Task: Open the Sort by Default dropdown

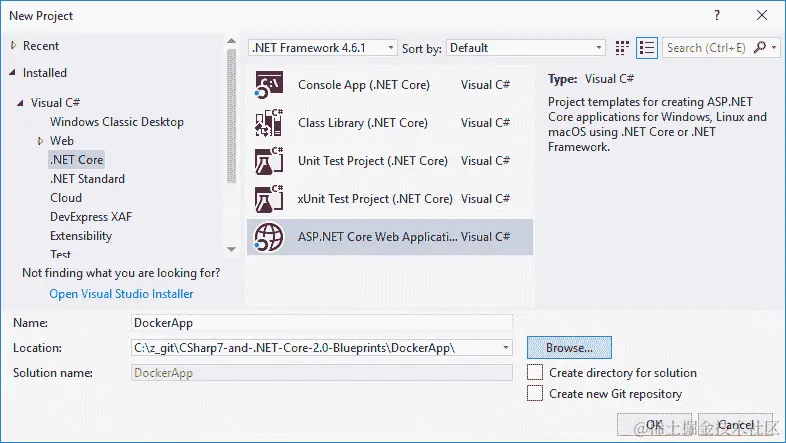Action: pos(525,48)
